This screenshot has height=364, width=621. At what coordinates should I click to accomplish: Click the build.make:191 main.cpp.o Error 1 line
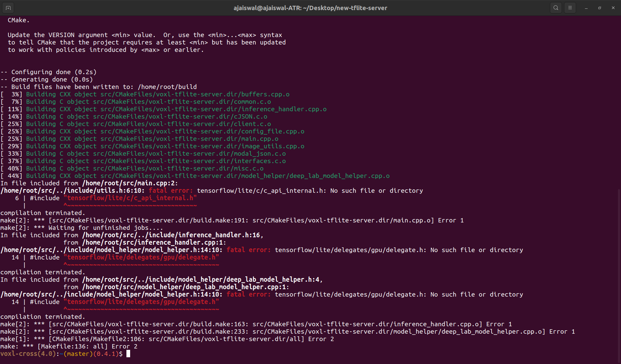pyautogui.click(x=232, y=220)
